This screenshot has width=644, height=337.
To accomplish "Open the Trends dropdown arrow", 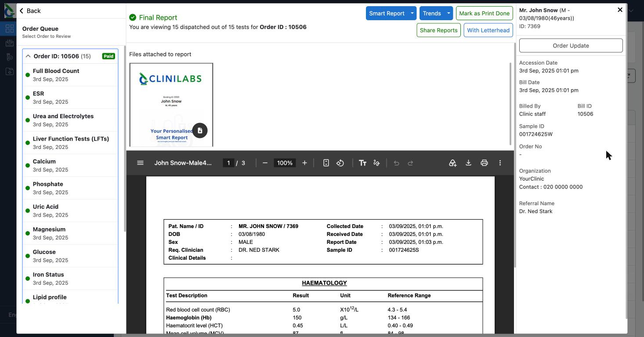I will click(449, 13).
